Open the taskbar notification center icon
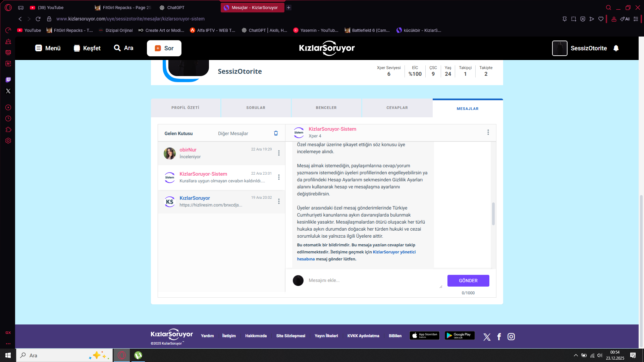Screen dimensions: 644x362 (633, 355)
